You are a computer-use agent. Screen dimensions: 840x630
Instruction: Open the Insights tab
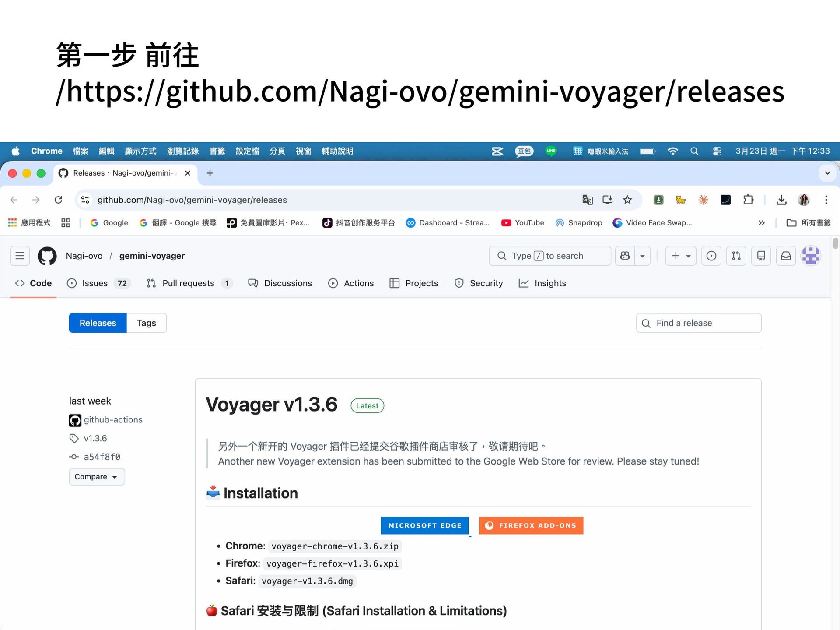(542, 283)
